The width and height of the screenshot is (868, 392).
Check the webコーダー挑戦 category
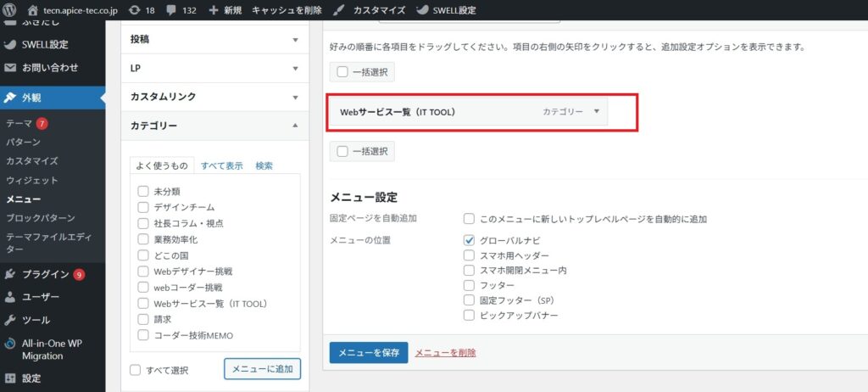pos(143,288)
